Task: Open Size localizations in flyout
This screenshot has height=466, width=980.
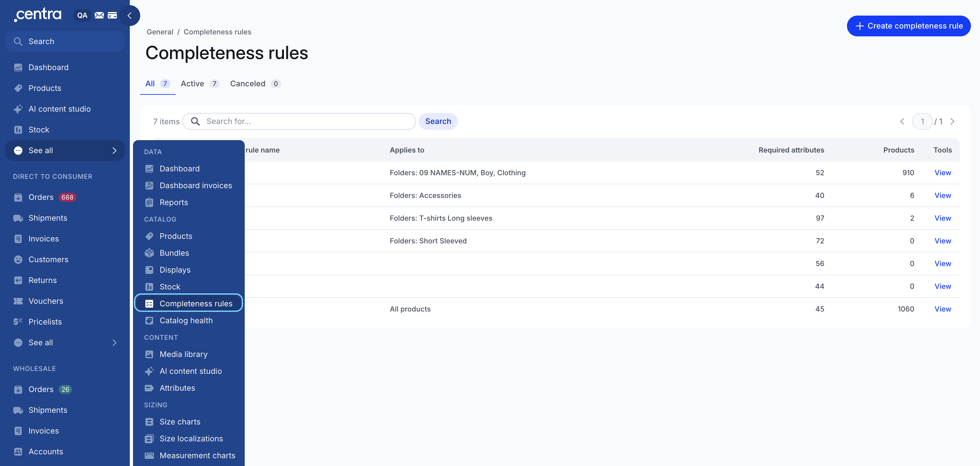Action: 189,439
